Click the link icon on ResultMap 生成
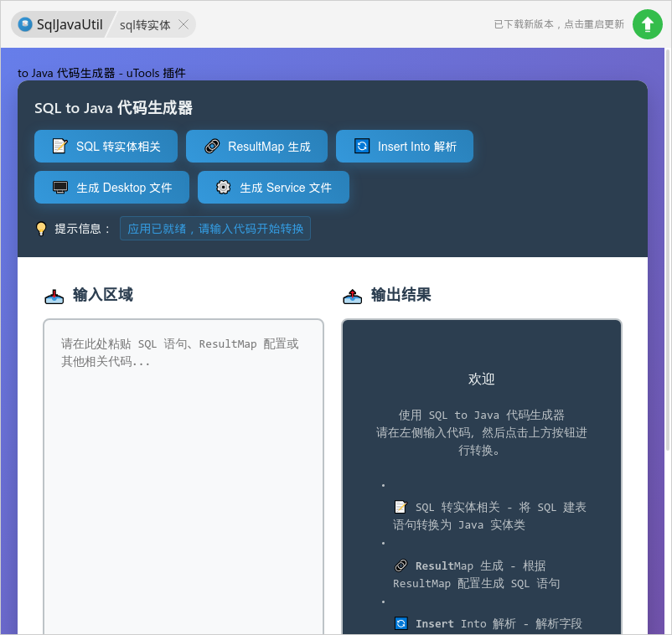 pyautogui.click(x=213, y=147)
